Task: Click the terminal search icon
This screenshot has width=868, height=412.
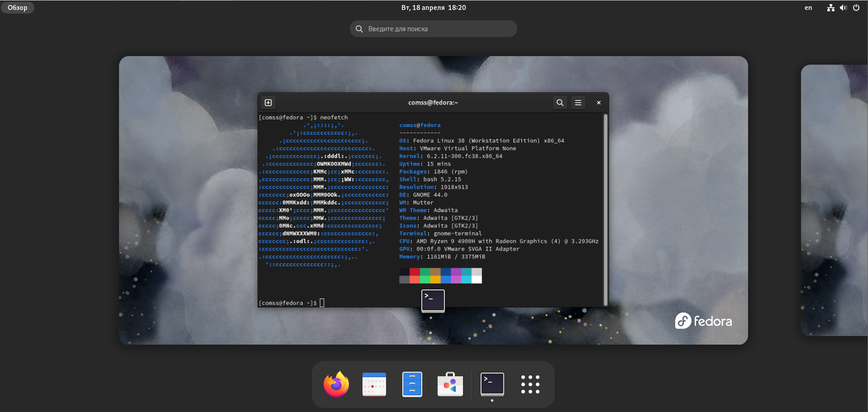Action: click(560, 102)
